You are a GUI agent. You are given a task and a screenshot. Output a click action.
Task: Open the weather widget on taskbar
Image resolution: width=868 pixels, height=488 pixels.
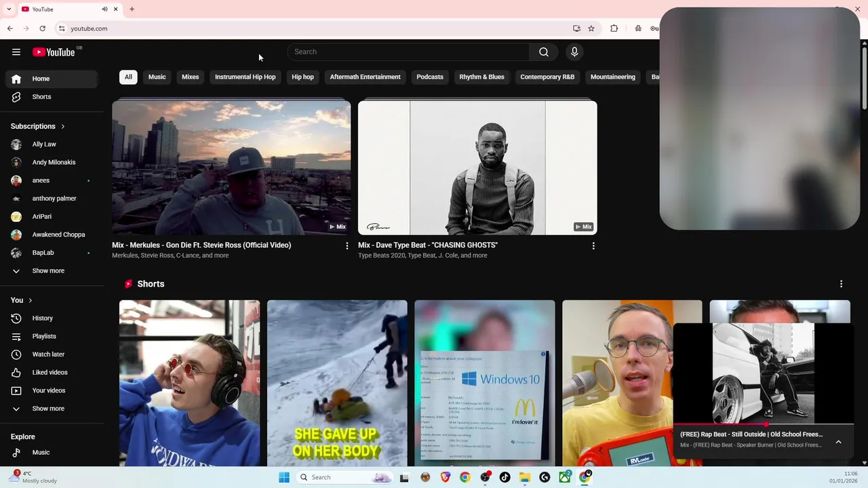tap(33, 477)
